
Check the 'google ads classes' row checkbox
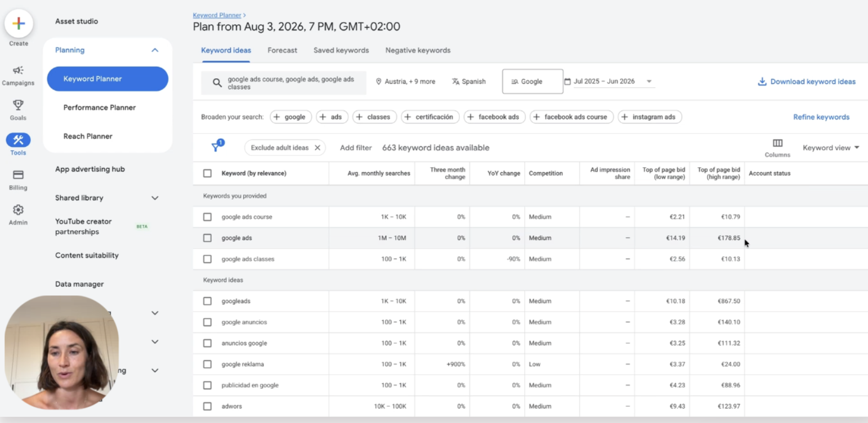coord(207,259)
